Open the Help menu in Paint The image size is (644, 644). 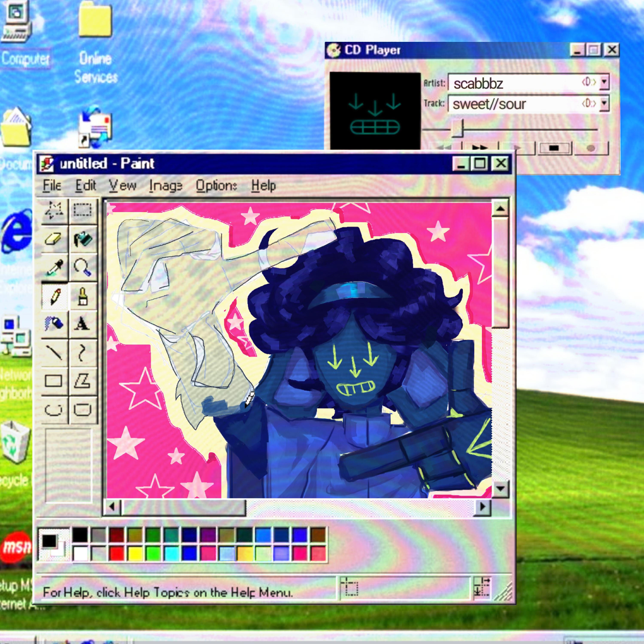coord(264,186)
